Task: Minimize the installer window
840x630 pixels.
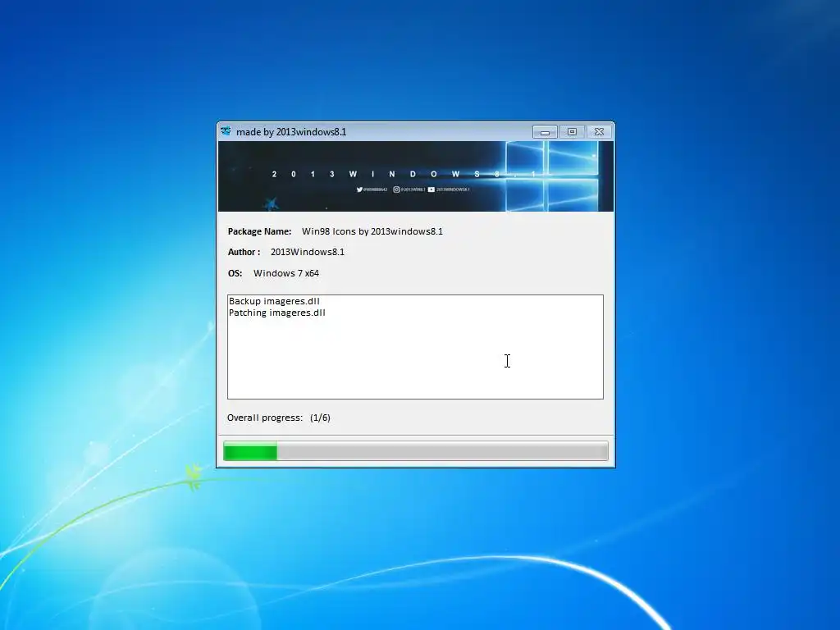Action: coord(545,132)
